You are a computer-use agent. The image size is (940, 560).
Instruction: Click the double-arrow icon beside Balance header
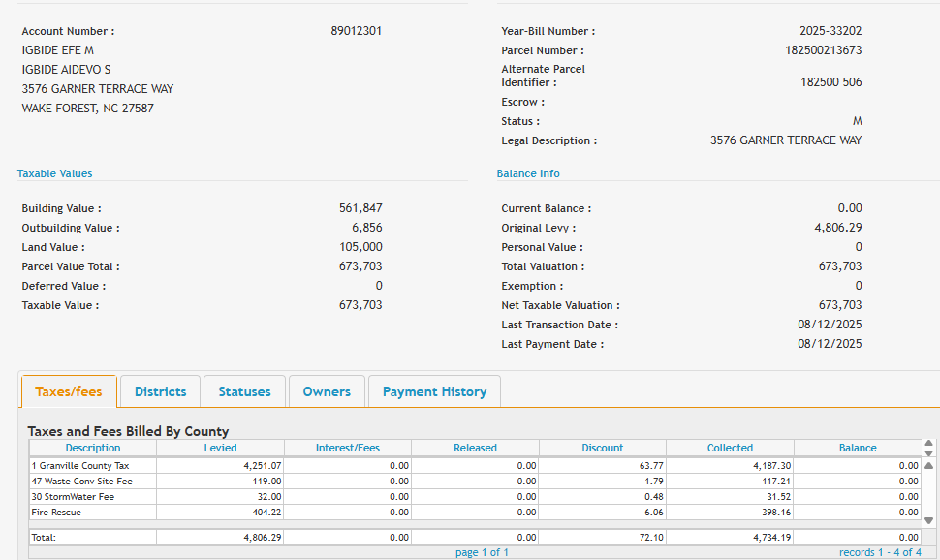click(929, 448)
